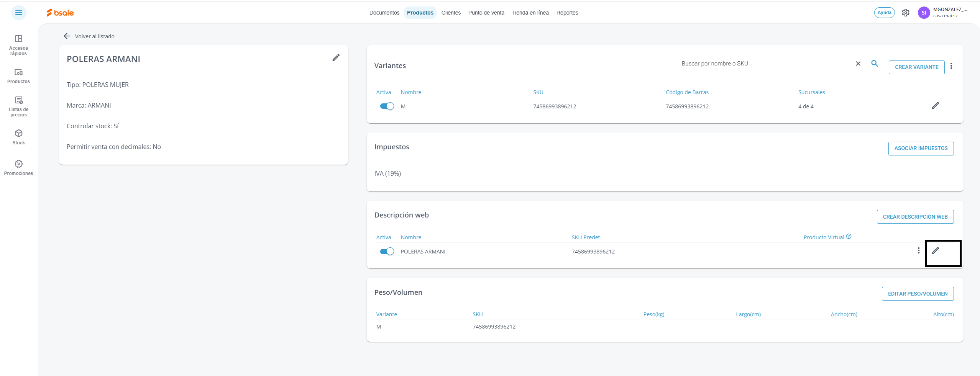Click EDITAR PESO/VOLUMEN button

(918, 294)
